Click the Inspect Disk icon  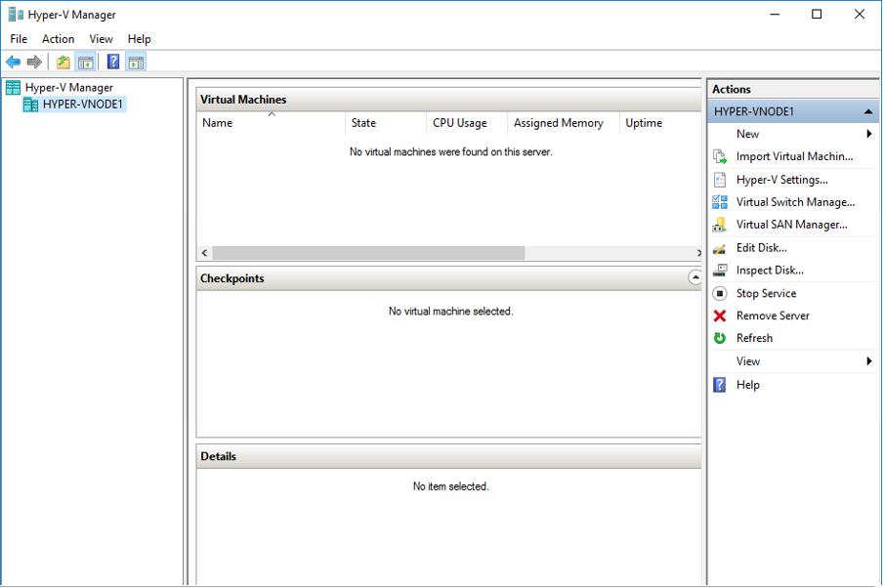[x=720, y=271]
